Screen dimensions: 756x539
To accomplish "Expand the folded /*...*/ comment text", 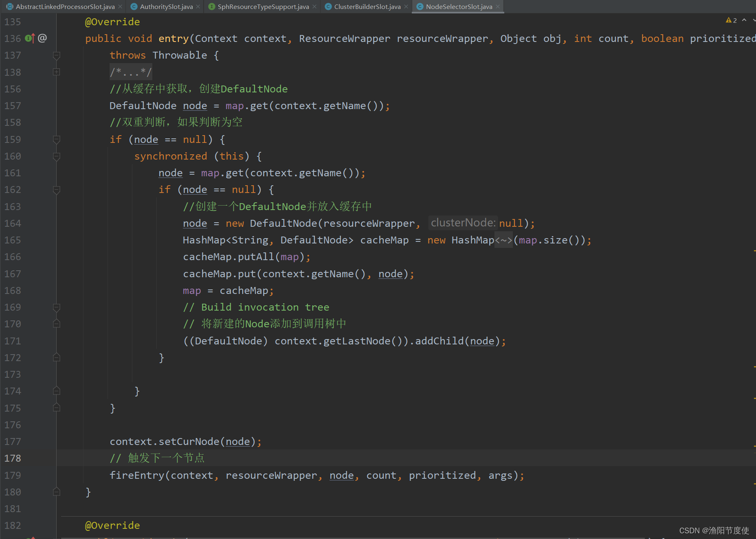I will click(131, 72).
